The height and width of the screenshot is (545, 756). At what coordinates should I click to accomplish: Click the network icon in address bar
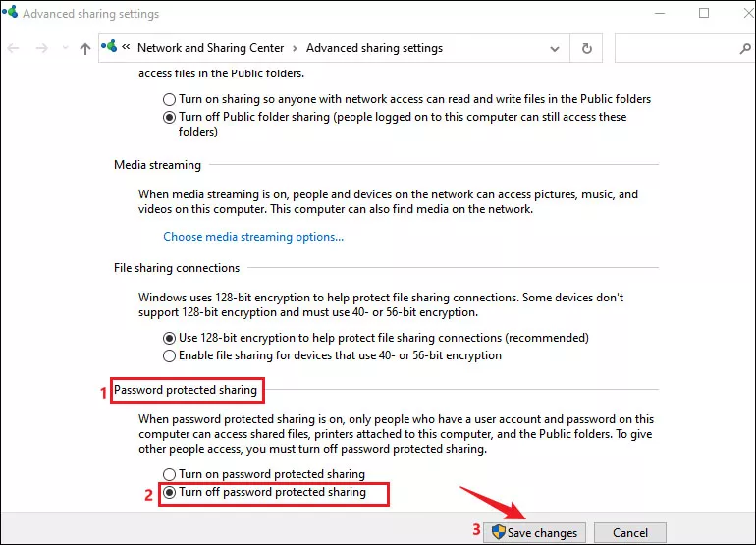click(x=109, y=46)
